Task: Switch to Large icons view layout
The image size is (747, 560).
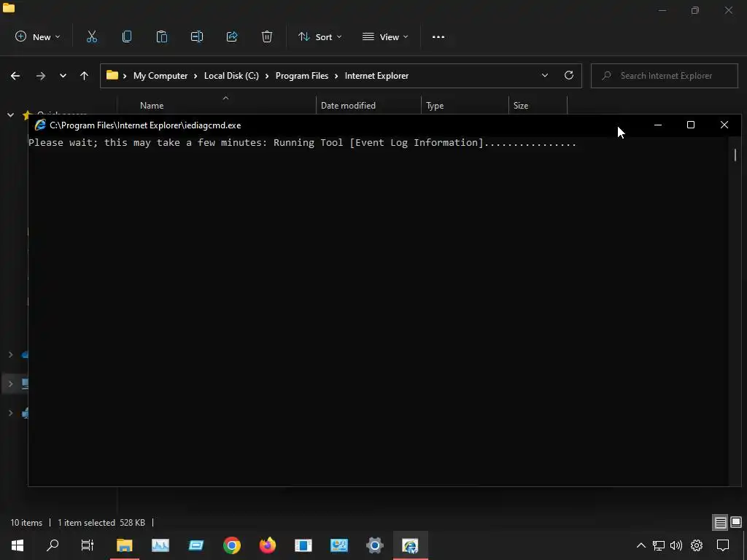Action: pyautogui.click(x=736, y=522)
